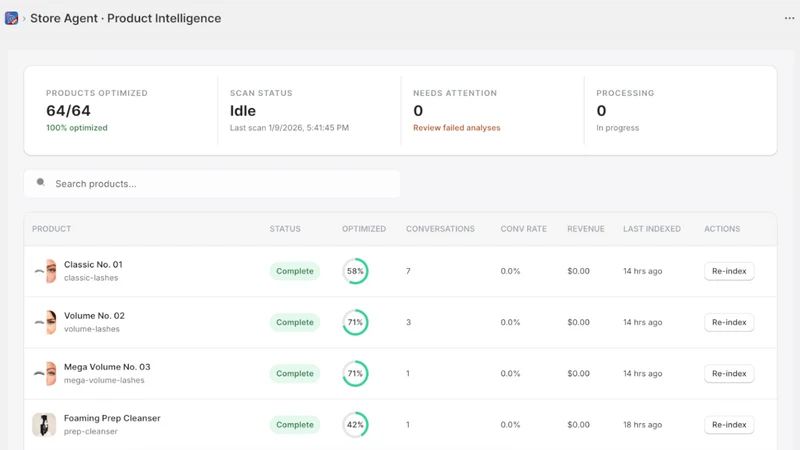Click the volume-lashes handle text

[x=92, y=329]
